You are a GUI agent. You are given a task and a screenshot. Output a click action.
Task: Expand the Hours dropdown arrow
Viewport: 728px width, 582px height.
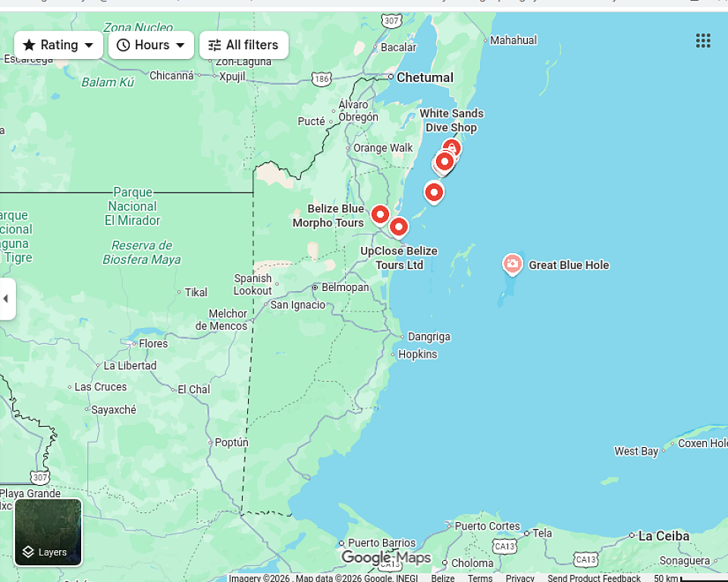[x=180, y=45]
